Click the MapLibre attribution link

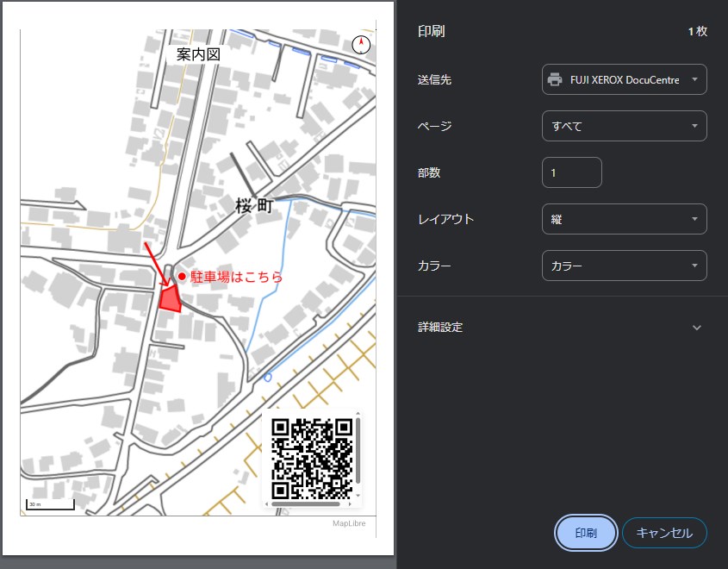tap(351, 522)
